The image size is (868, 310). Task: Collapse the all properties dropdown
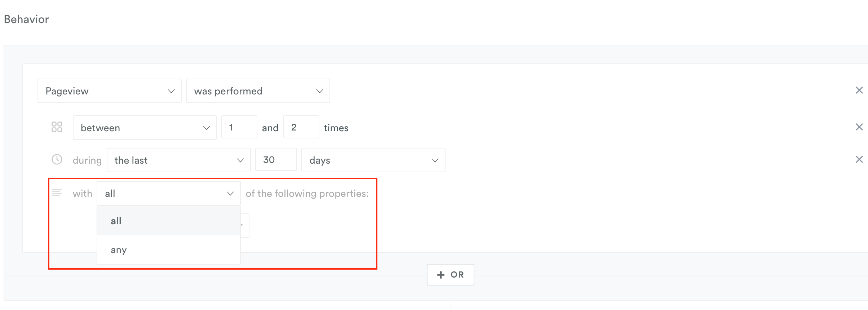point(169,193)
